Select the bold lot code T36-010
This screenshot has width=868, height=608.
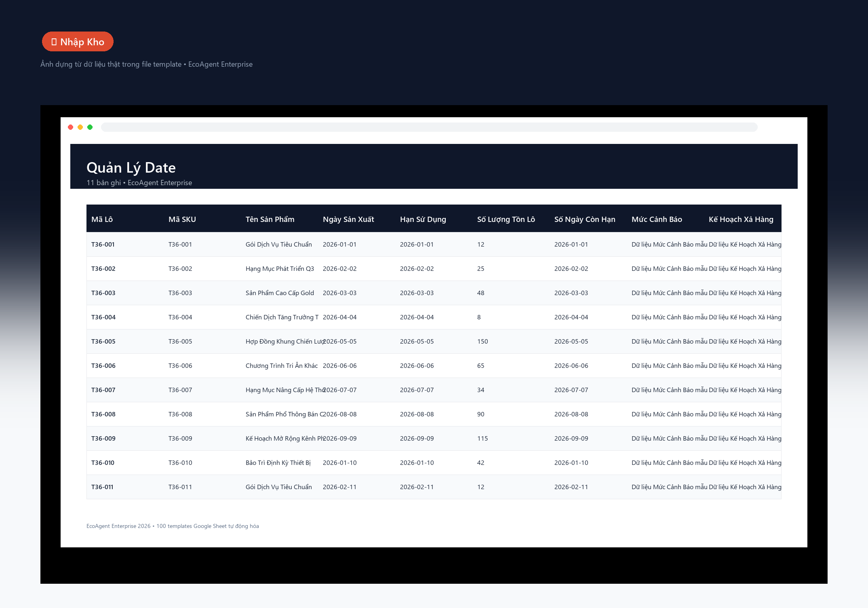(103, 462)
